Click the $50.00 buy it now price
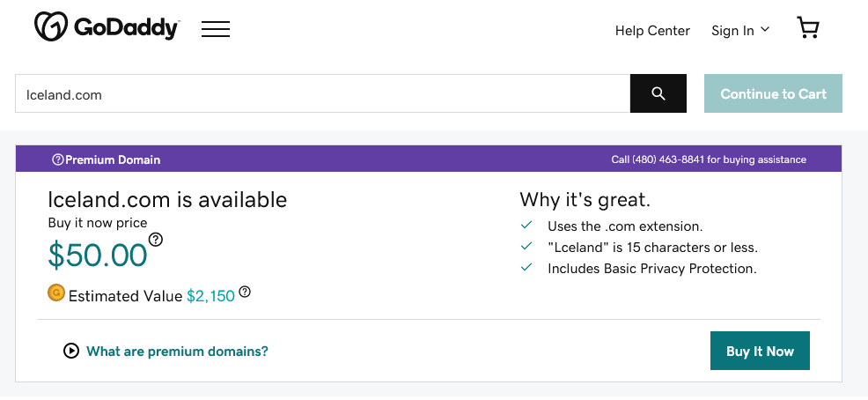 pyautogui.click(x=98, y=256)
